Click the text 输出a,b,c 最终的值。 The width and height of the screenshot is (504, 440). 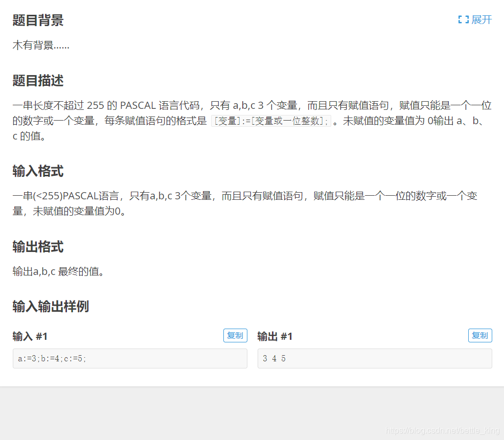click(58, 271)
